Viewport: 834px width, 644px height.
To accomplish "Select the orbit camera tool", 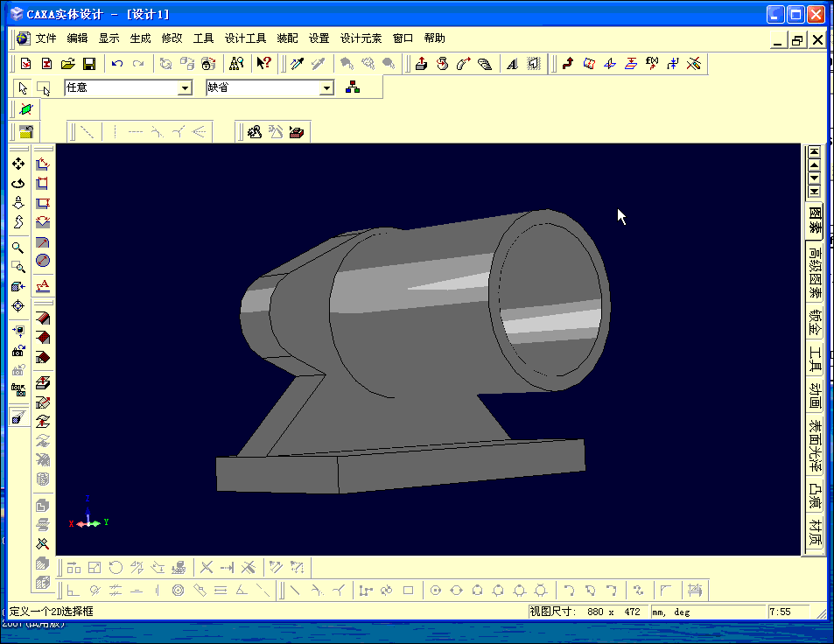I will (x=18, y=184).
